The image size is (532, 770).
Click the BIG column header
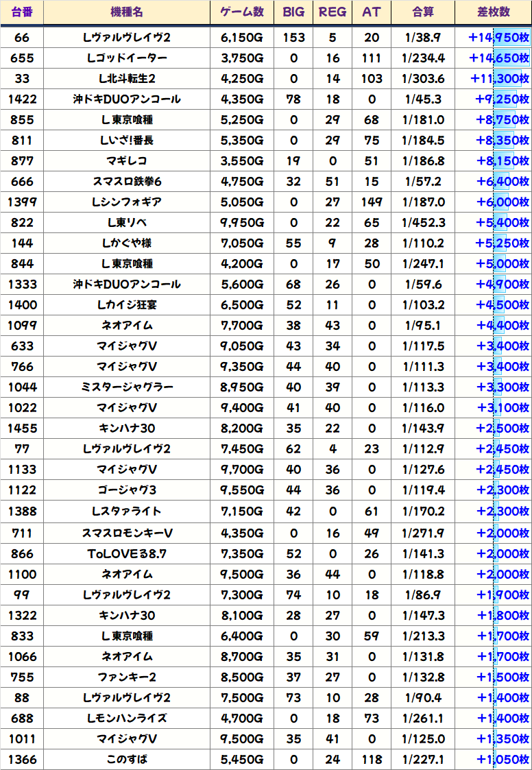[293, 12]
